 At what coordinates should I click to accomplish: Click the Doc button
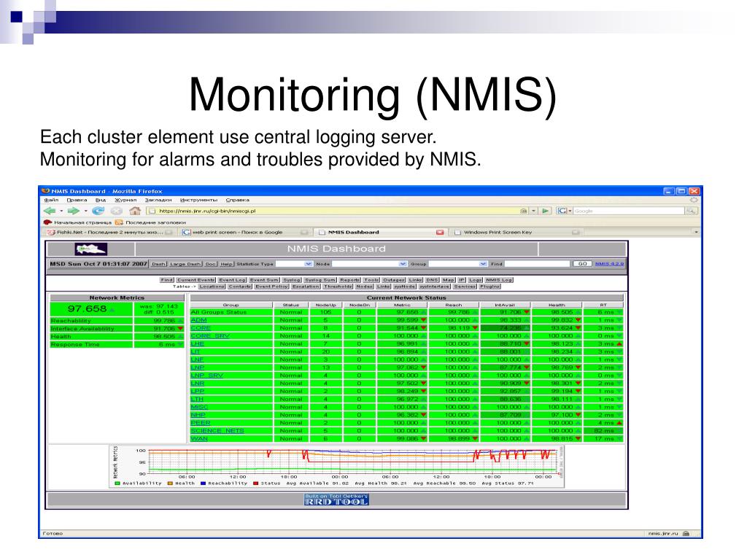(211, 264)
